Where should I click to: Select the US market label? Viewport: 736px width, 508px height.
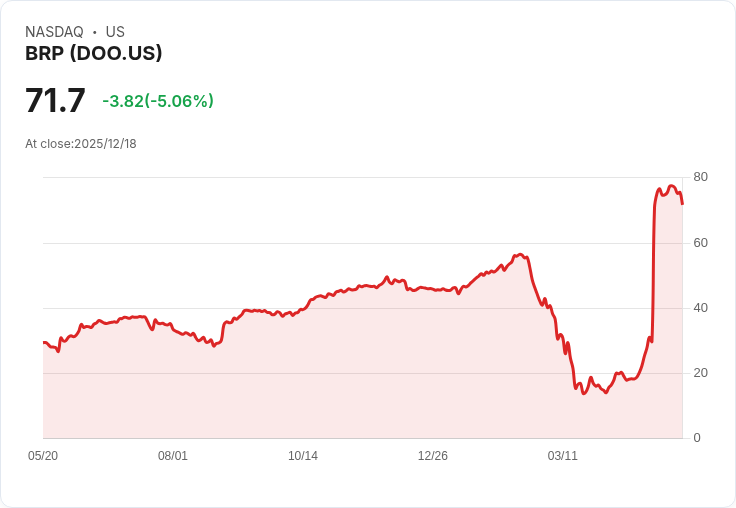click(115, 32)
